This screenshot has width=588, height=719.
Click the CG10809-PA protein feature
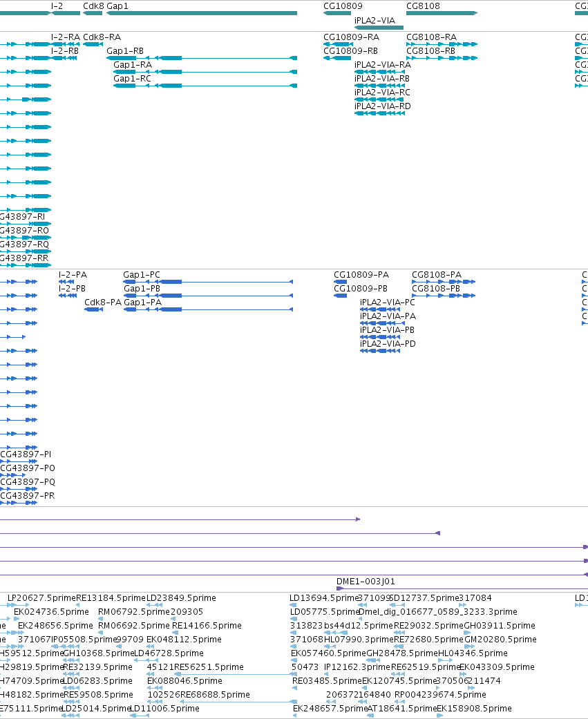pos(340,282)
